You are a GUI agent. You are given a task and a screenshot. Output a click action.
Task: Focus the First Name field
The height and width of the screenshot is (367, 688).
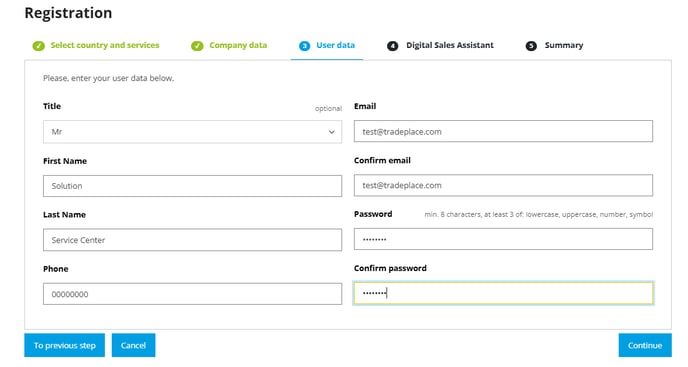[192, 186]
